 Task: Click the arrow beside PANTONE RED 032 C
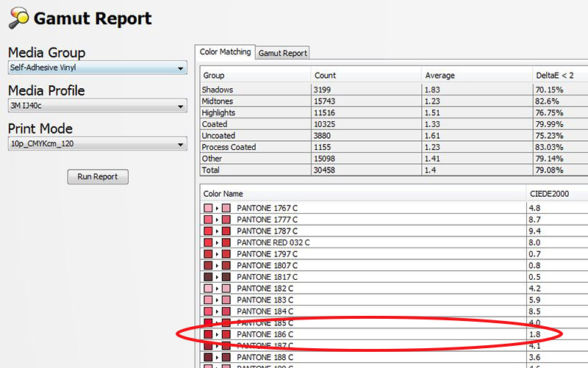(x=217, y=243)
